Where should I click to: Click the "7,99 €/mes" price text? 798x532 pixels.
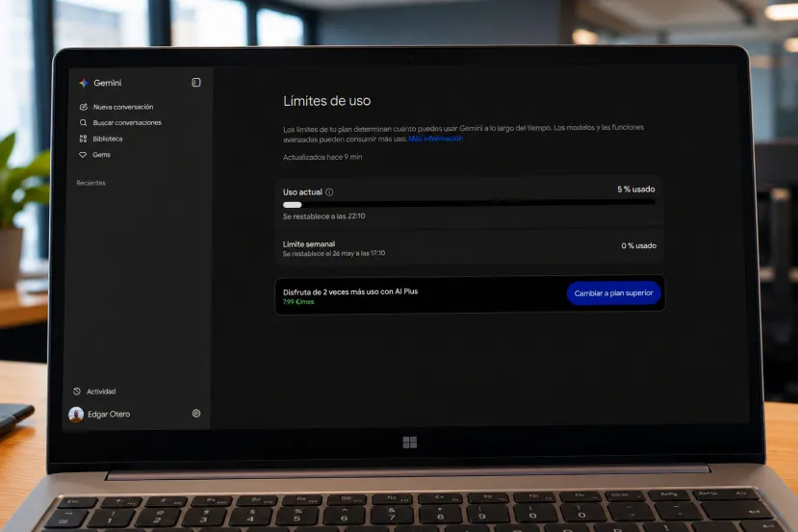click(x=298, y=302)
